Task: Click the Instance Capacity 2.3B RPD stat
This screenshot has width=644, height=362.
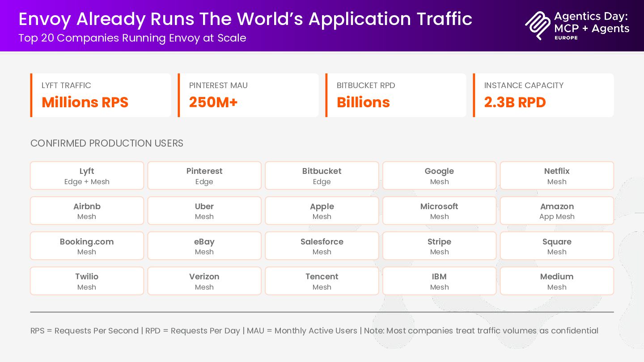Action: pos(543,95)
